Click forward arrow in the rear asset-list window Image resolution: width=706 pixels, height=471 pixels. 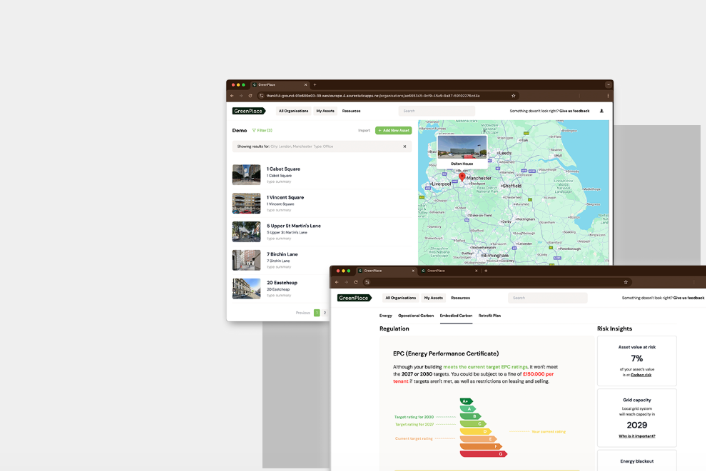(241, 95)
